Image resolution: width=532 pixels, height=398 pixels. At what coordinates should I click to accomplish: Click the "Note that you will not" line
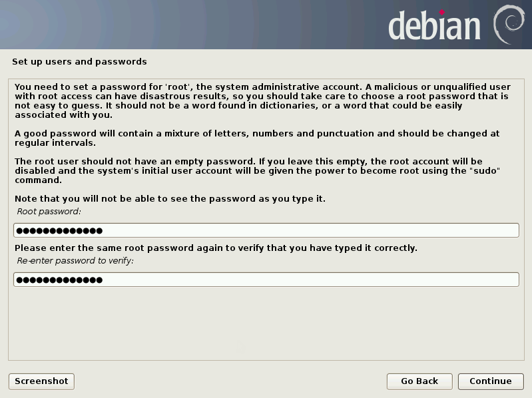[170, 199]
